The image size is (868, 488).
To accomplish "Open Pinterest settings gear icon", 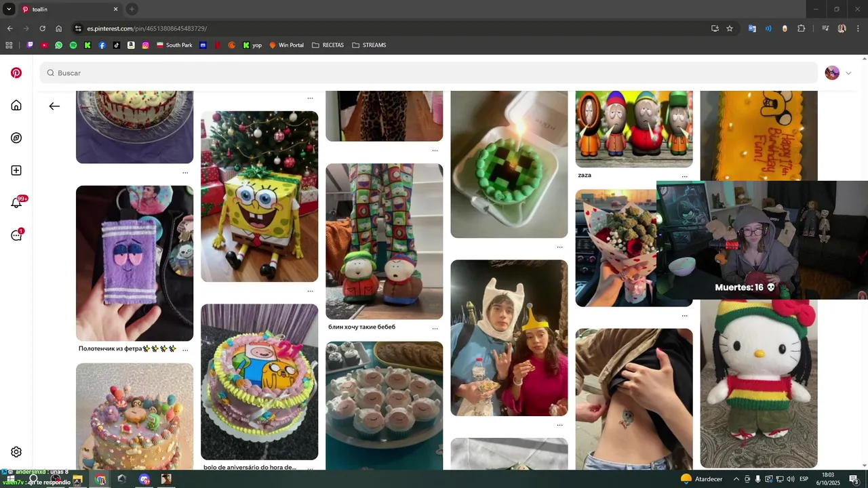I will 16,452.
